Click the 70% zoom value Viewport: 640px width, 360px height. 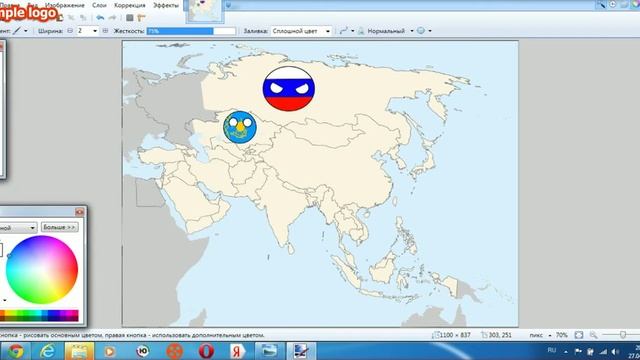click(x=562, y=335)
